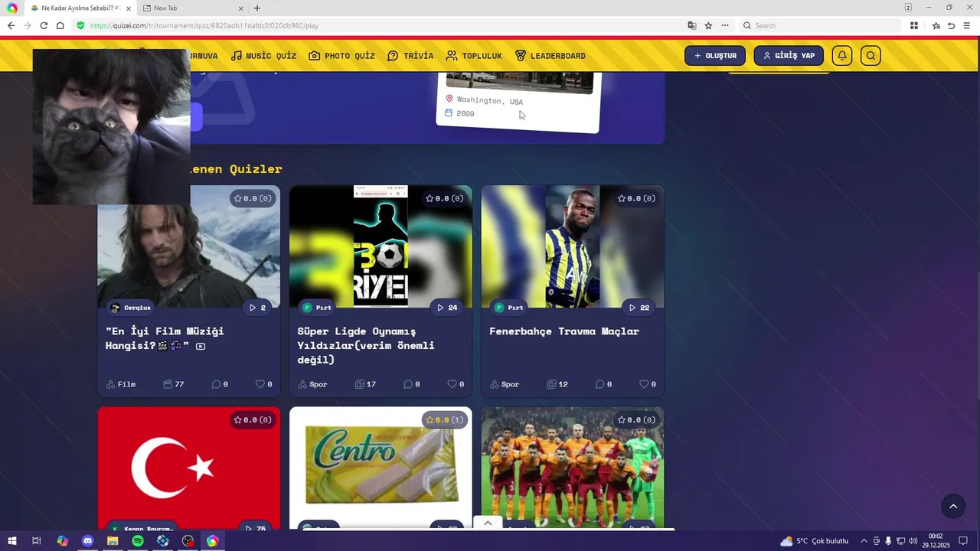The width and height of the screenshot is (980, 551).
Task: Show hidden system tray icons chevron
Action: coord(864,541)
